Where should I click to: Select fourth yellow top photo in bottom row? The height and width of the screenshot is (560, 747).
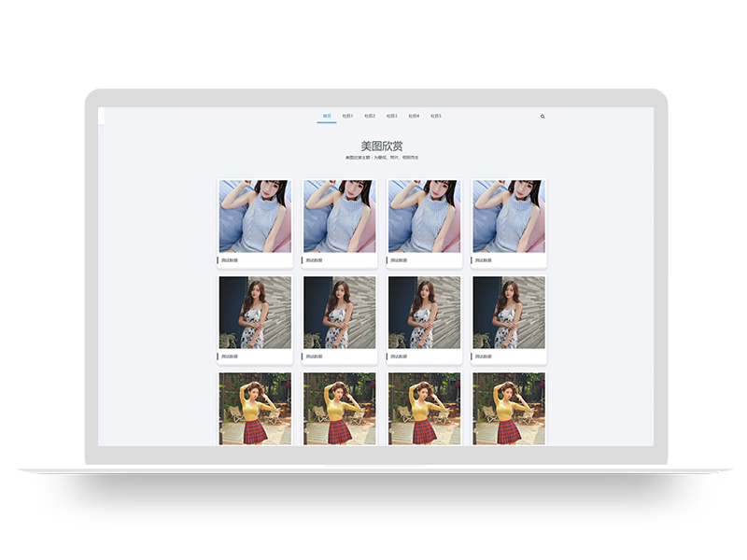coord(509,409)
